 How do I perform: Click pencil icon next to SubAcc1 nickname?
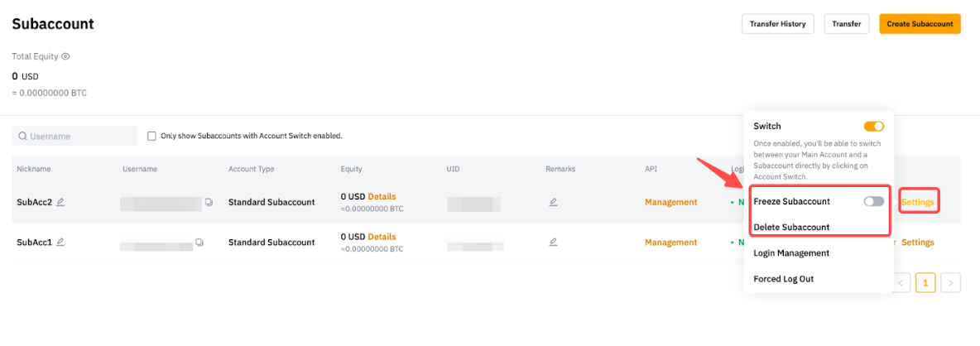pyautogui.click(x=60, y=243)
